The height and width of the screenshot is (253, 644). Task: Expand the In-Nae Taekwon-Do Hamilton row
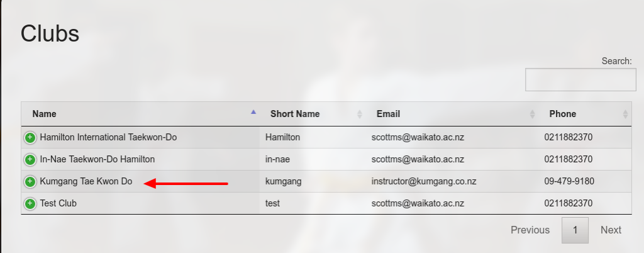pyautogui.click(x=30, y=159)
